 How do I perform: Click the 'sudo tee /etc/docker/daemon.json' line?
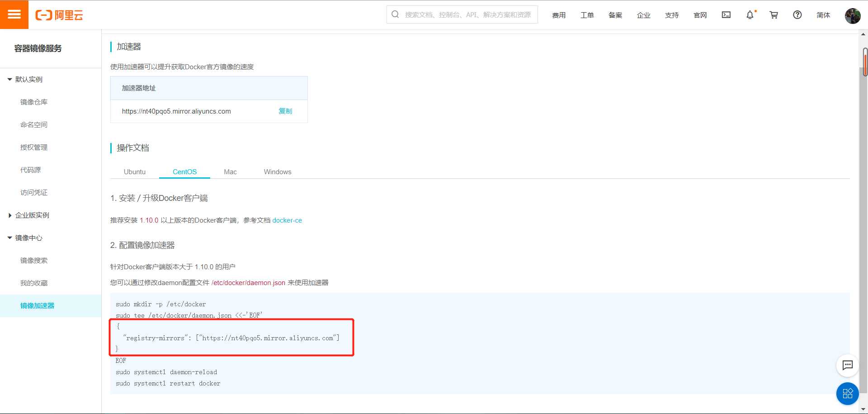[189, 315]
